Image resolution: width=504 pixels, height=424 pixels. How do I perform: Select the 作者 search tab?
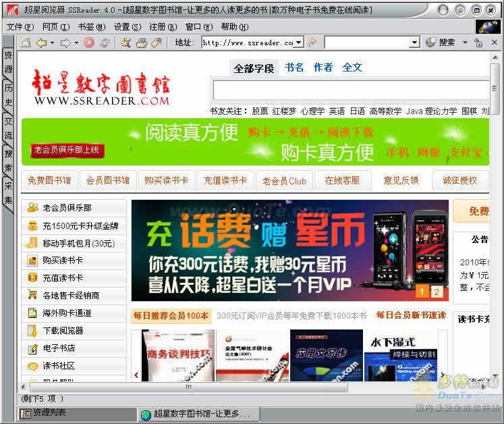pyautogui.click(x=323, y=68)
